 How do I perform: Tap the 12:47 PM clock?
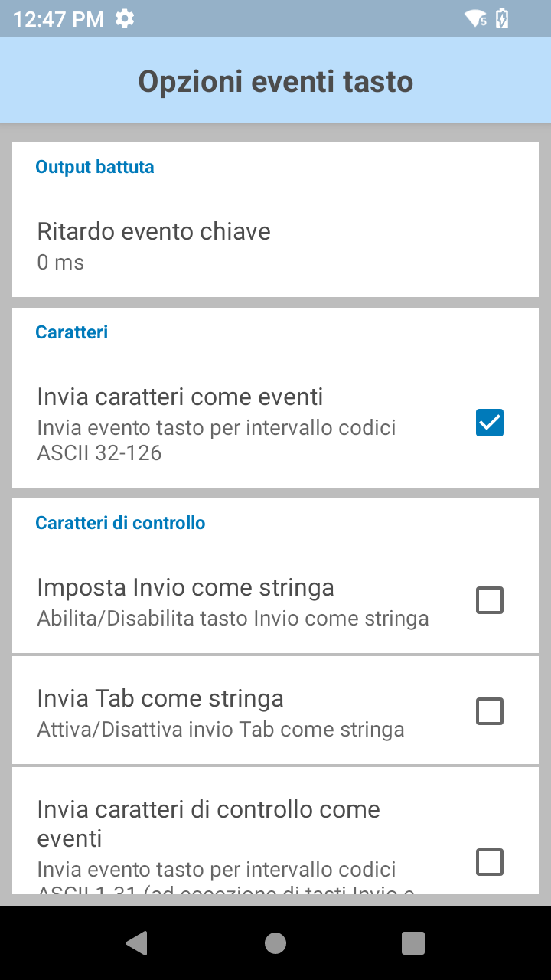click(58, 19)
